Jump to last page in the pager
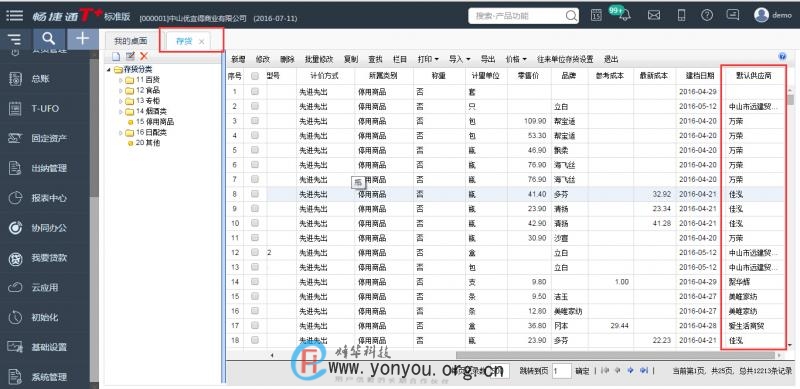This screenshot has height=389, width=800. (x=644, y=371)
